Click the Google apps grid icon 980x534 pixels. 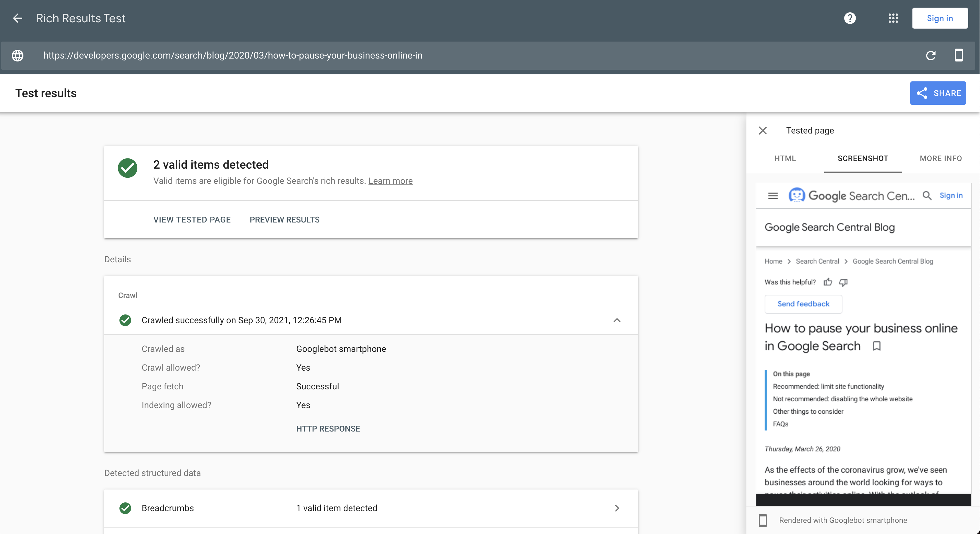coord(892,18)
